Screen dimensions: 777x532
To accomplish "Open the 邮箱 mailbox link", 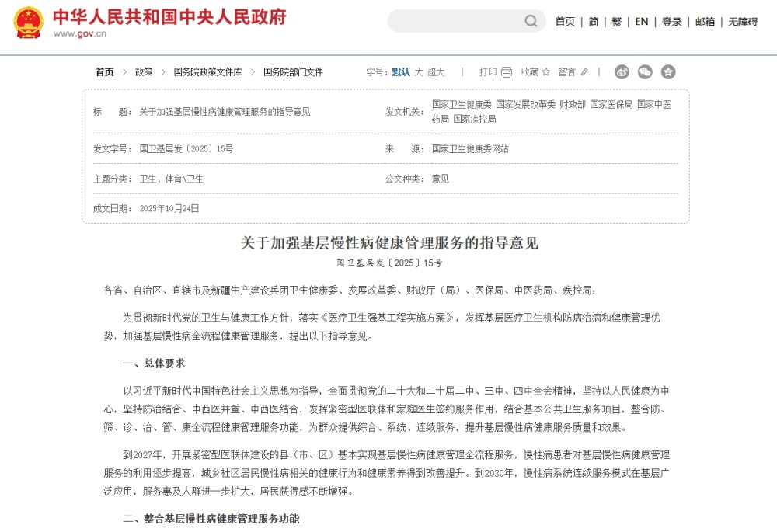I will coord(706,22).
